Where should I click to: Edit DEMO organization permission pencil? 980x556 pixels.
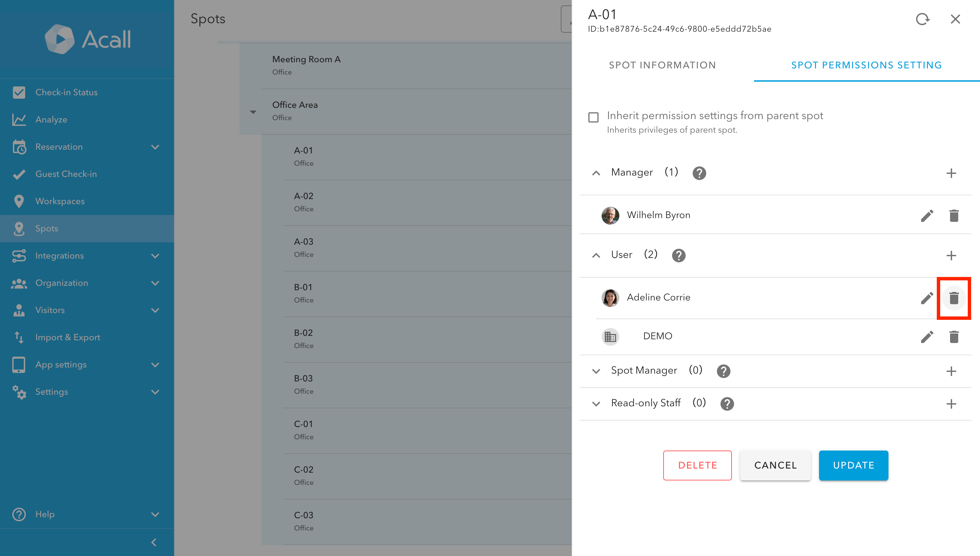coord(927,337)
